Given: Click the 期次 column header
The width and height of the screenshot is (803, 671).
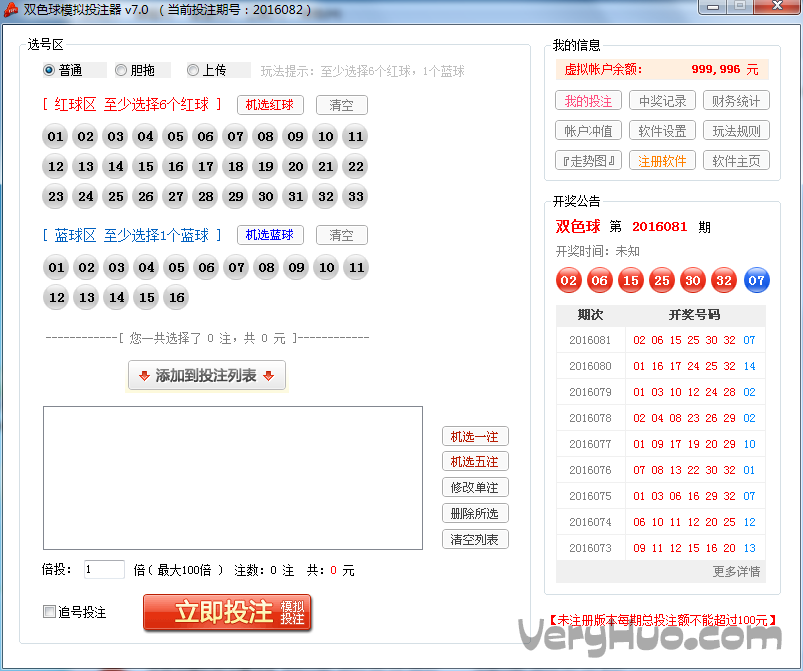Looking at the screenshot, I should (x=590, y=315).
